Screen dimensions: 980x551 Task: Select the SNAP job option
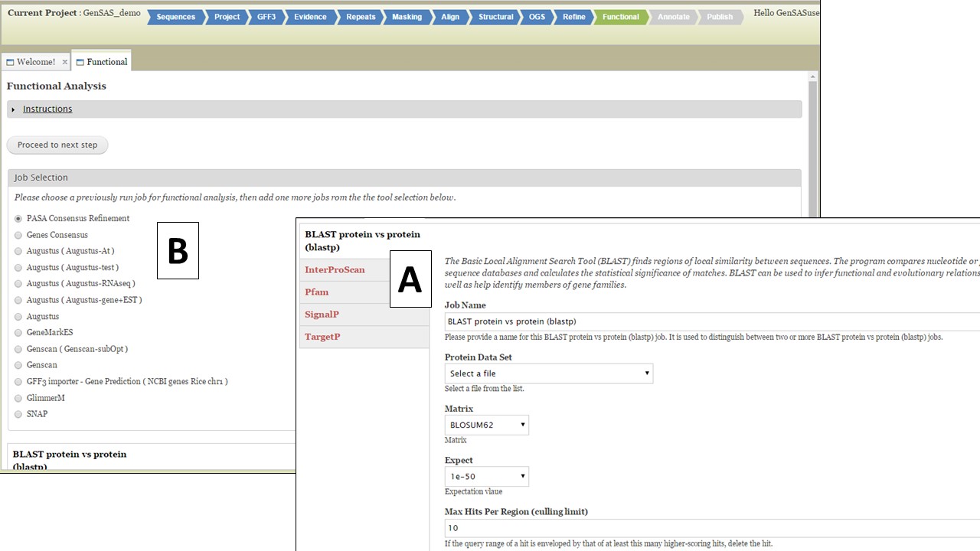point(18,414)
